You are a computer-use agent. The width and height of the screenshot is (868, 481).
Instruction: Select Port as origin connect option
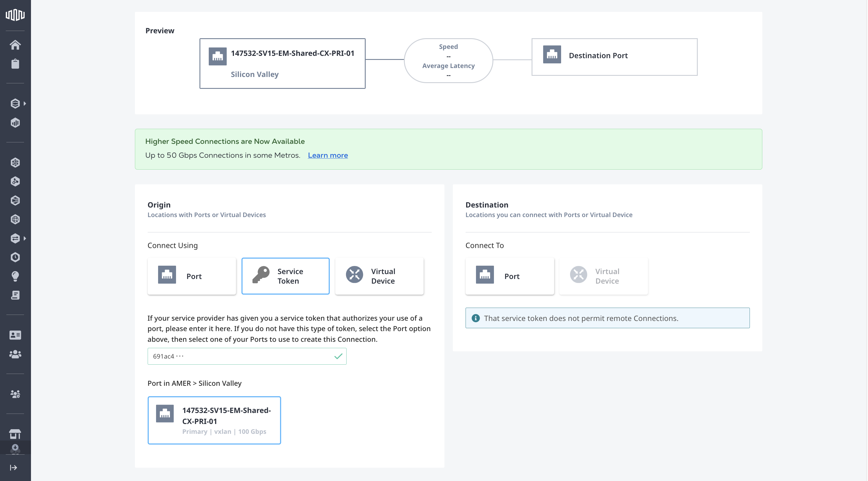point(192,276)
